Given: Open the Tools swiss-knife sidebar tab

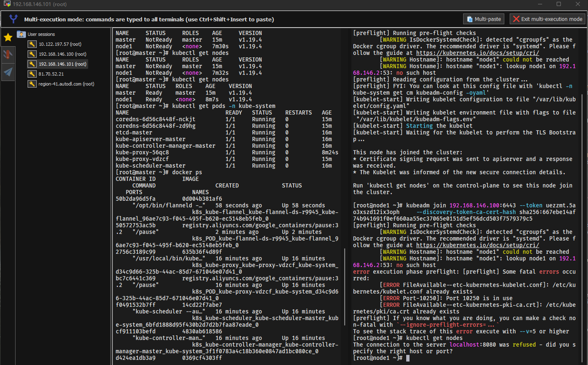Looking at the screenshot, I should coord(8,54).
